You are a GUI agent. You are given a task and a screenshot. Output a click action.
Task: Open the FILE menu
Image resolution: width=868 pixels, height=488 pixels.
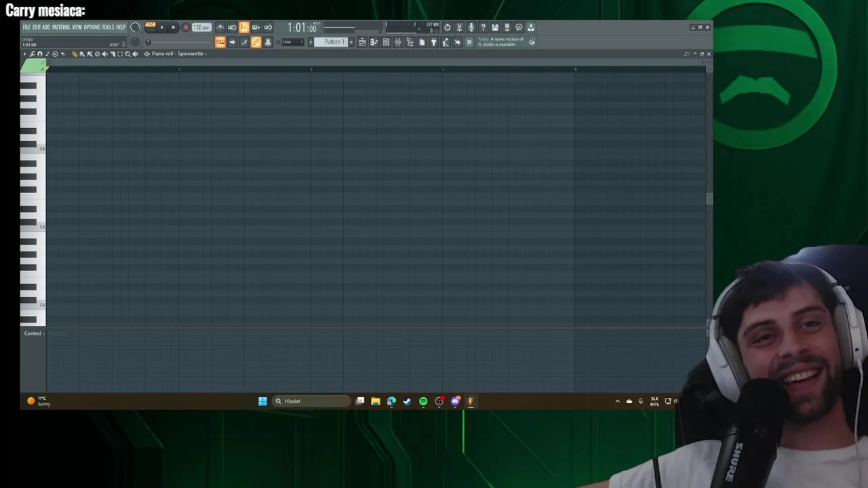coord(26,27)
